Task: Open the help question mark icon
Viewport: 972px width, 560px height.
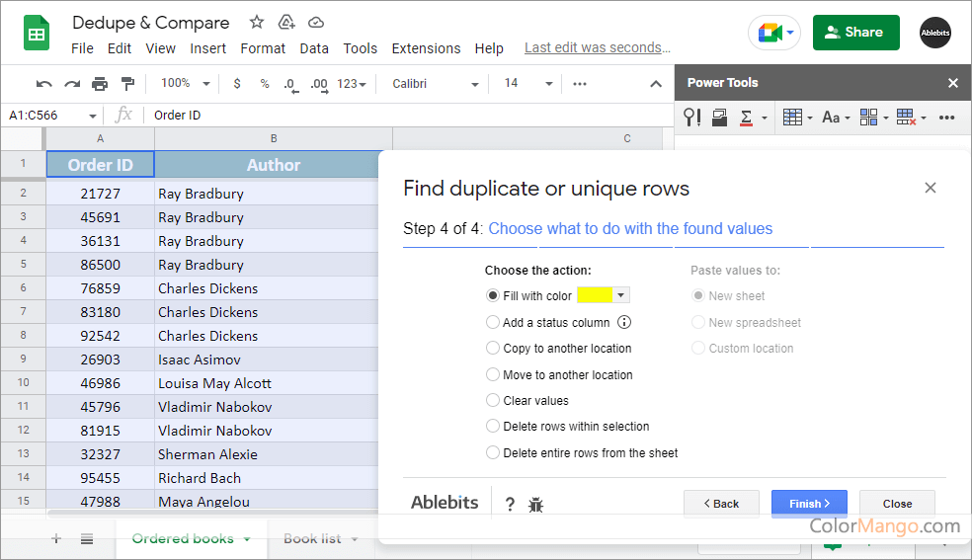Action: pyautogui.click(x=510, y=505)
